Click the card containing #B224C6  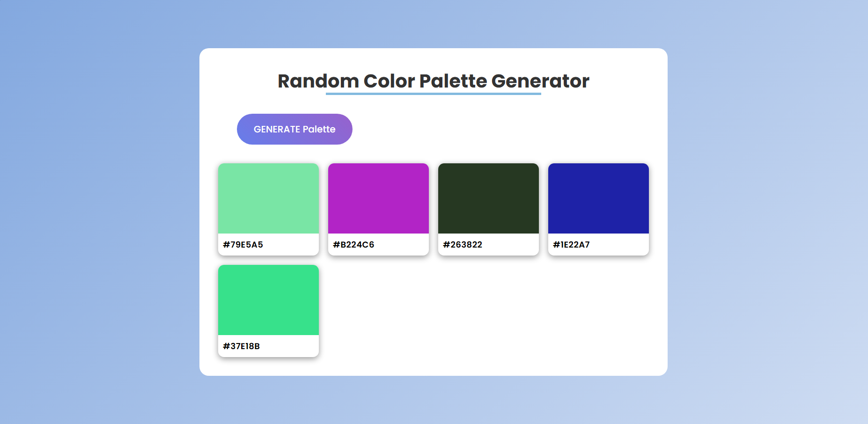click(378, 209)
